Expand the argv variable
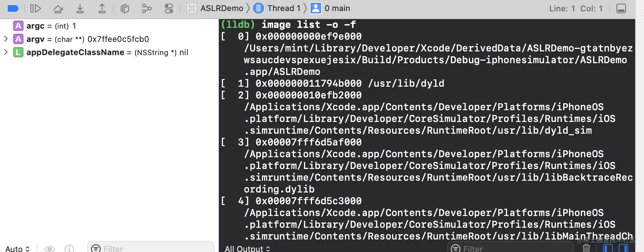The width and height of the screenshot is (644, 252). [x=6, y=39]
